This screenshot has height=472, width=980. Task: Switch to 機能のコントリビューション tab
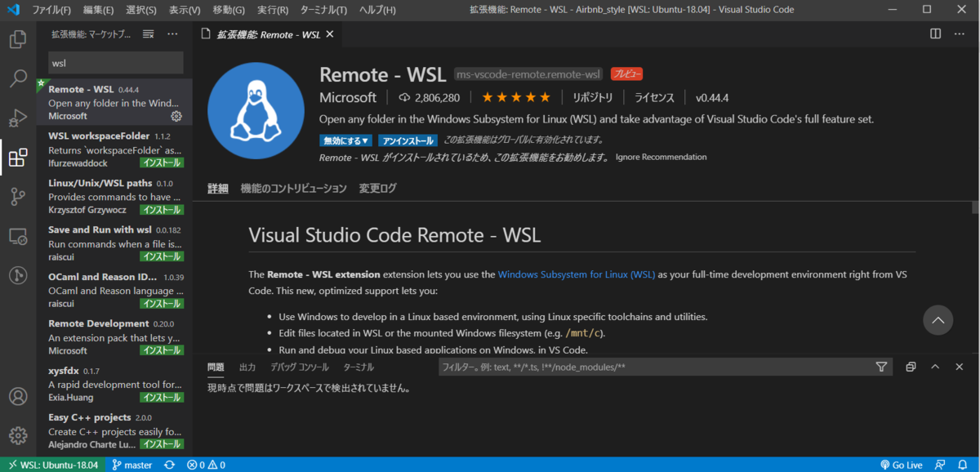point(294,189)
